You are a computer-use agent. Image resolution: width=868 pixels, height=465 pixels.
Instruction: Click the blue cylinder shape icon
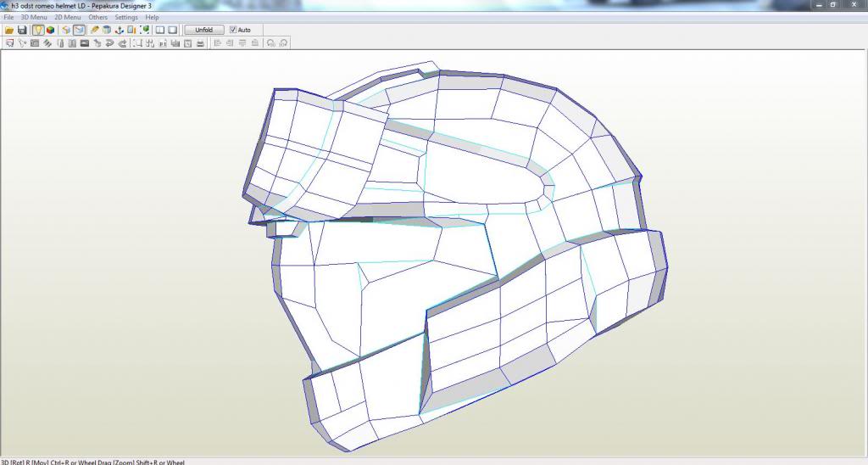107,30
